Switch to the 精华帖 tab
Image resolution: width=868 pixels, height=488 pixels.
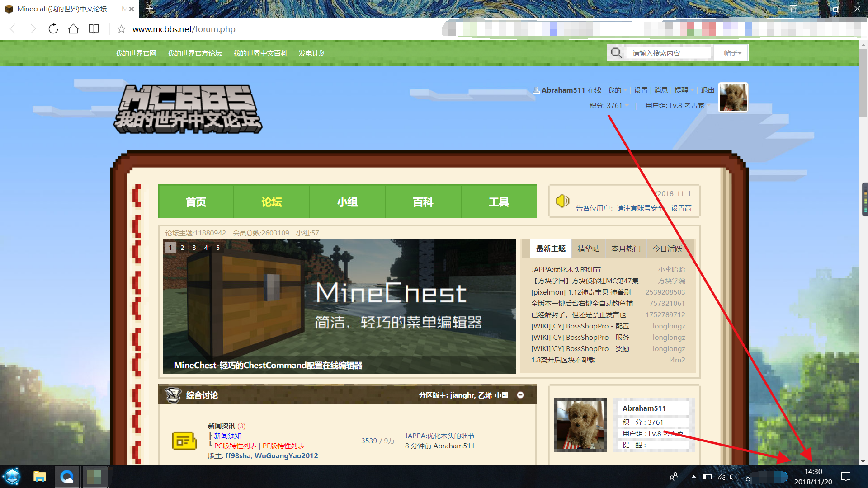coord(588,249)
